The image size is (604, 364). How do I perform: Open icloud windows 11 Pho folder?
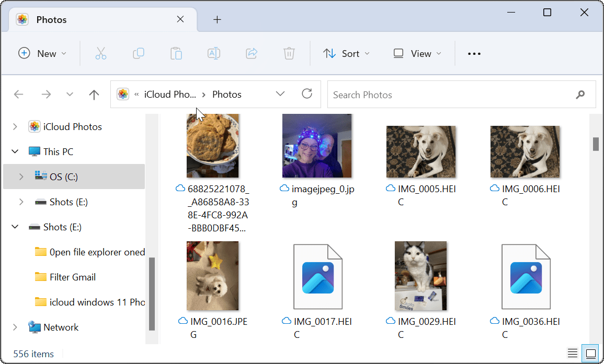pos(89,302)
